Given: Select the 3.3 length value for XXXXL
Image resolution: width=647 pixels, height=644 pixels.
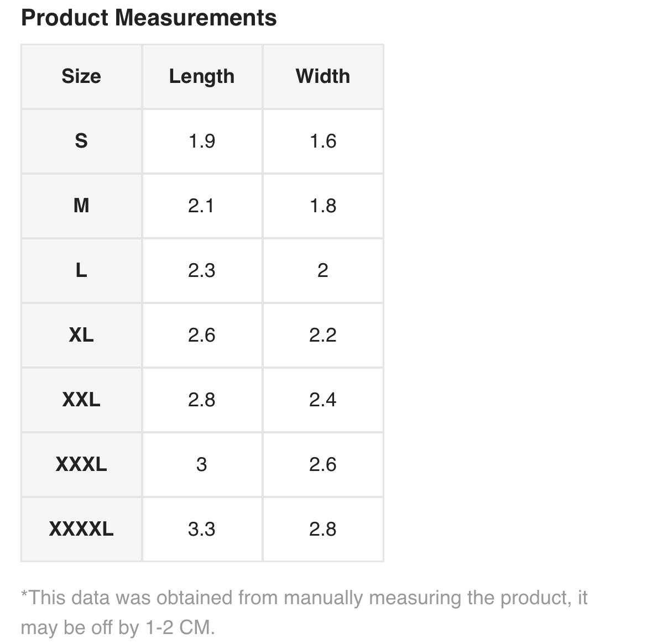Looking at the screenshot, I should [x=202, y=529].
